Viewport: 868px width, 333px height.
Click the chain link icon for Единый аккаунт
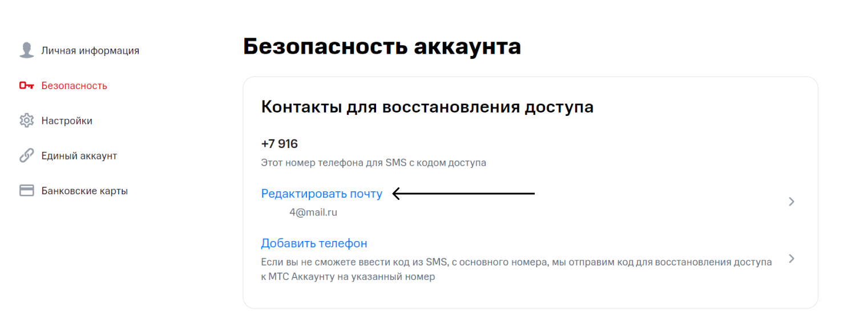(x=27, y=155)
